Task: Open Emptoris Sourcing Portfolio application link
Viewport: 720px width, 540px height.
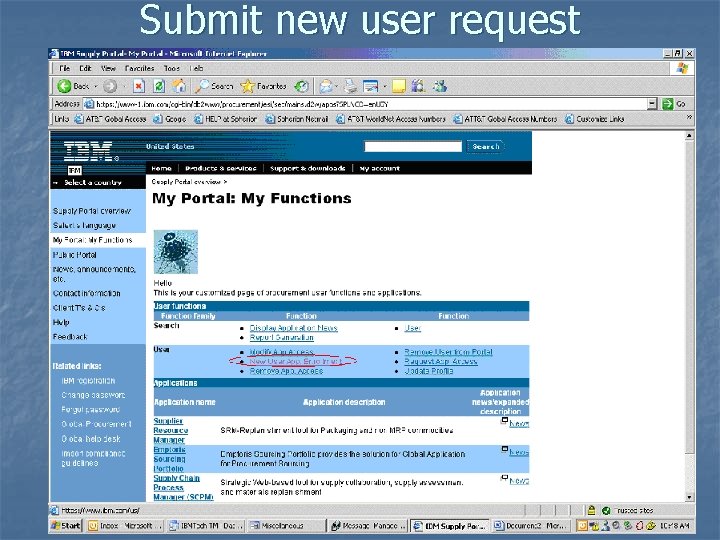Action: click(x=169, y=459)
